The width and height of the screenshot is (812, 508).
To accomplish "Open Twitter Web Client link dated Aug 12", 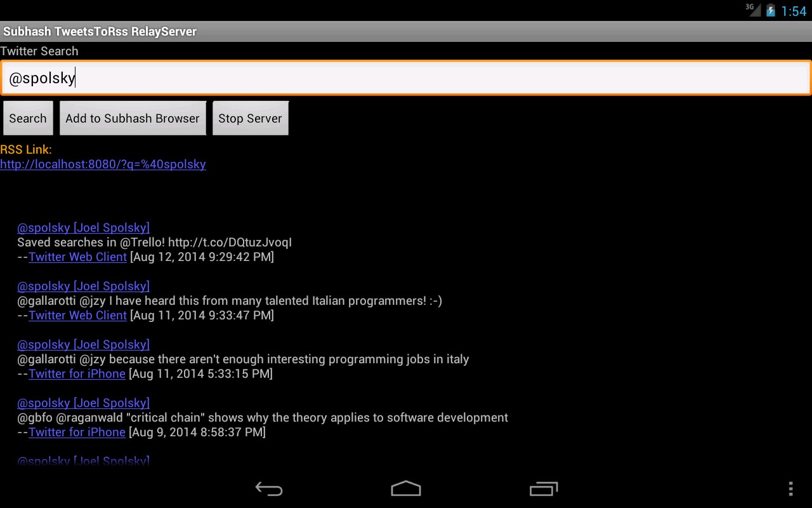I will click(x=77, y=257).
